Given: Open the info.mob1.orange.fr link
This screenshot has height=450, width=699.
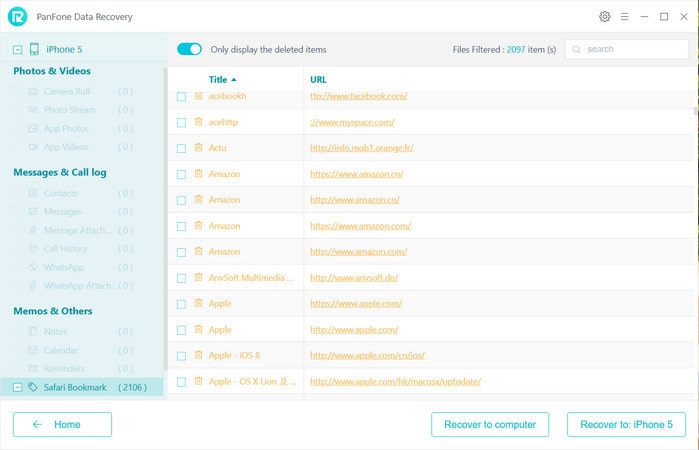Looking at the screenshot, I should click(362, 148).
